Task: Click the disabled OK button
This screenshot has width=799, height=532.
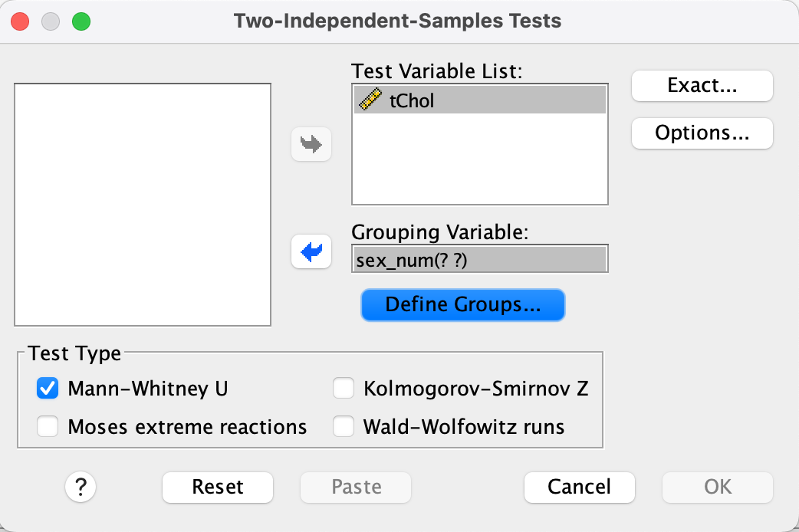Action: [x=718, y=486]
